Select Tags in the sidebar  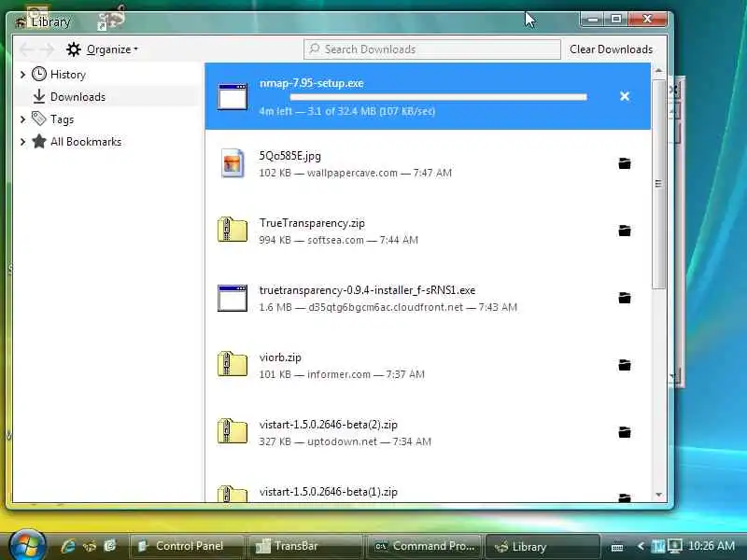coord(62,119)
